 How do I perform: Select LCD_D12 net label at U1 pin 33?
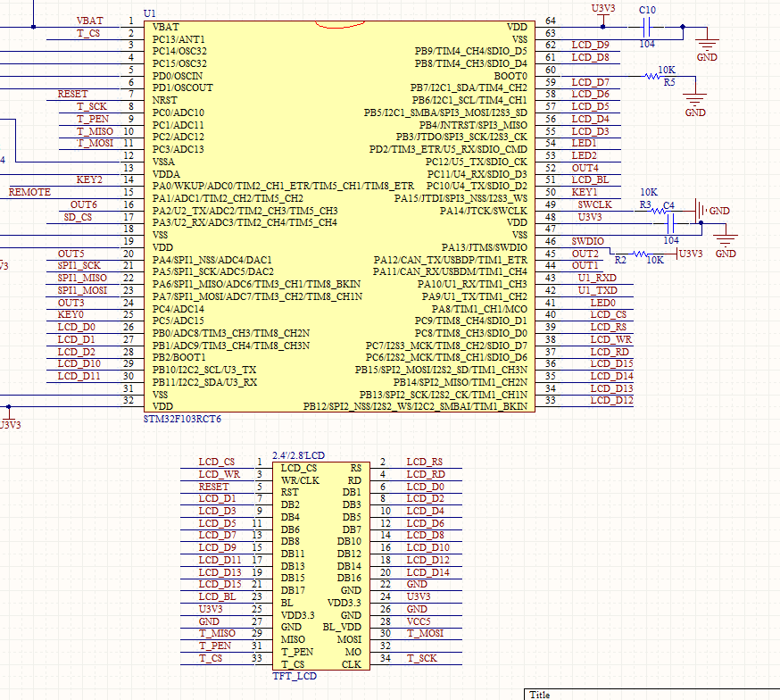[x=612, y=401]
